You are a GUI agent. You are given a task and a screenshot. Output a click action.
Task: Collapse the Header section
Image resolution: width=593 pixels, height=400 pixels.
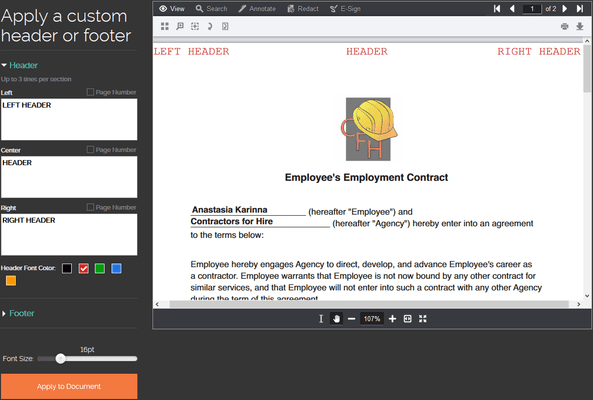tap(20, 65)
